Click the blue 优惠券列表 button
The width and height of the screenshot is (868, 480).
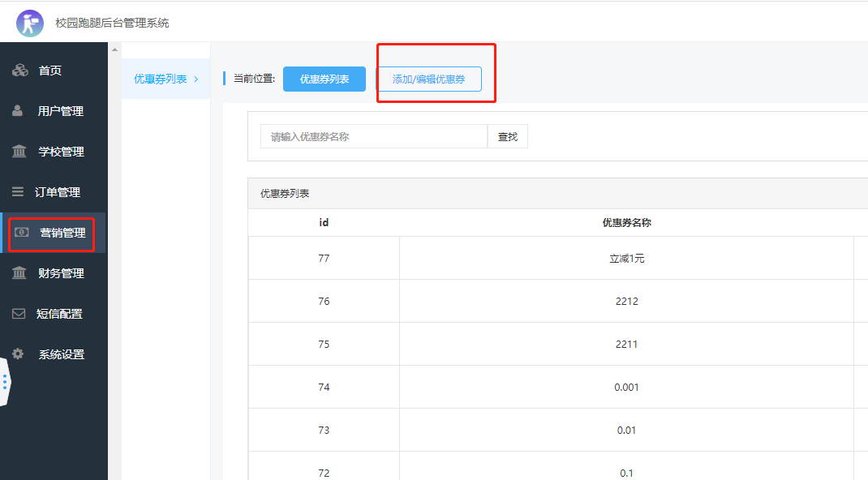click(x=324, y=79)
